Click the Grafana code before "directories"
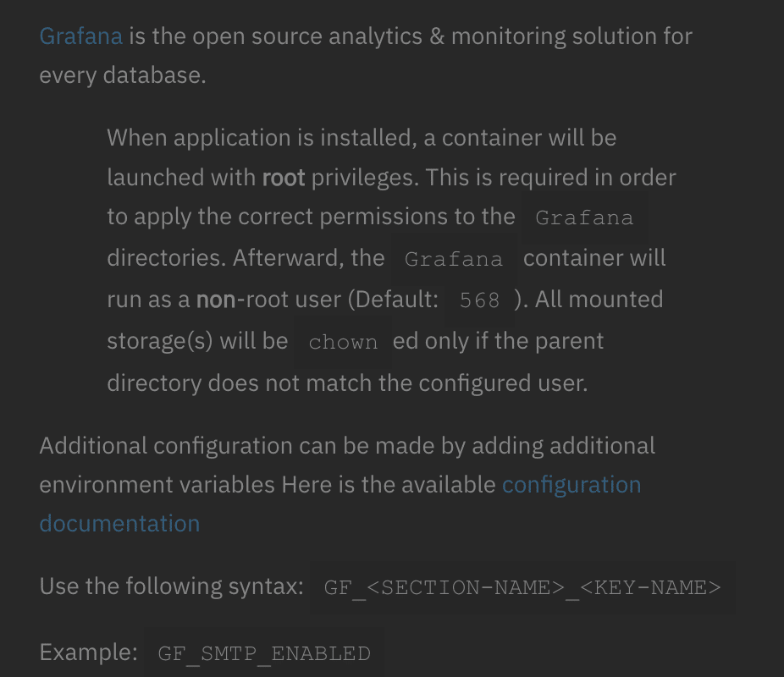The image size is (784, 677). [x=584, y=217]
